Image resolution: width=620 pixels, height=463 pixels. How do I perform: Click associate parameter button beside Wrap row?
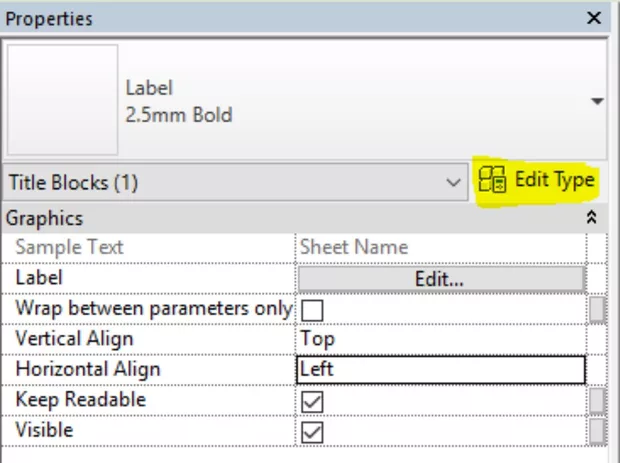597,310
